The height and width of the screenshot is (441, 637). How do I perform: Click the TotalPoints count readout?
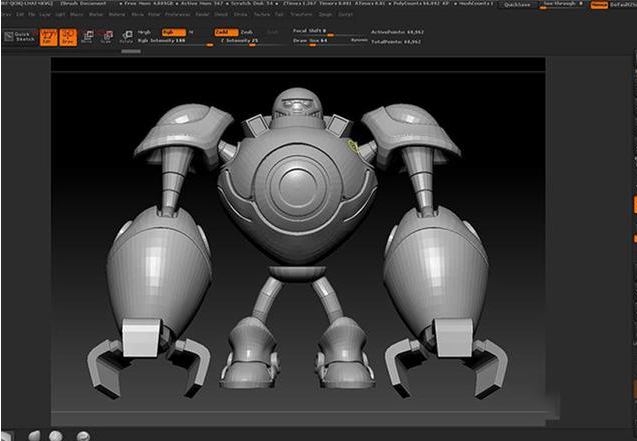(396, 41)
